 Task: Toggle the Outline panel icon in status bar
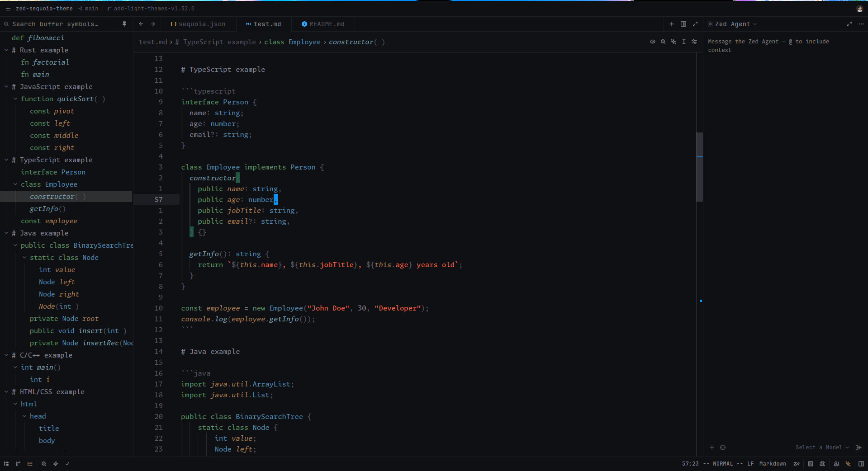point(30,464)
